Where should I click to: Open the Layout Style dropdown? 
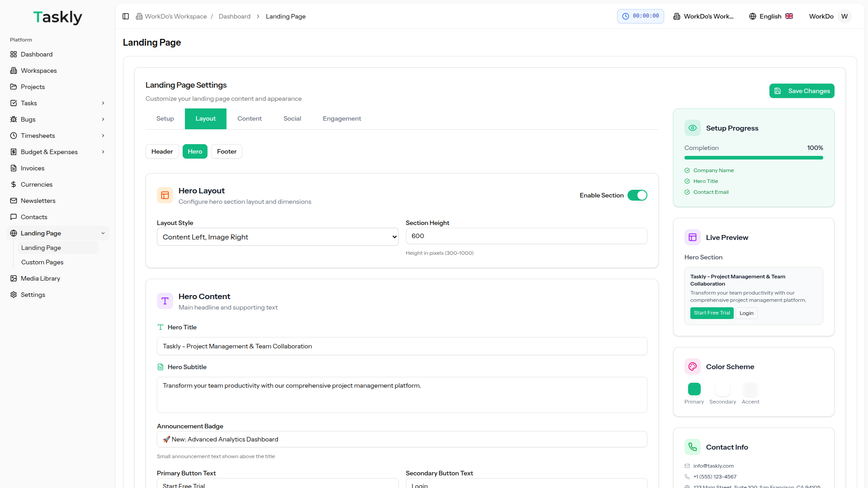[x=278, y=237]
